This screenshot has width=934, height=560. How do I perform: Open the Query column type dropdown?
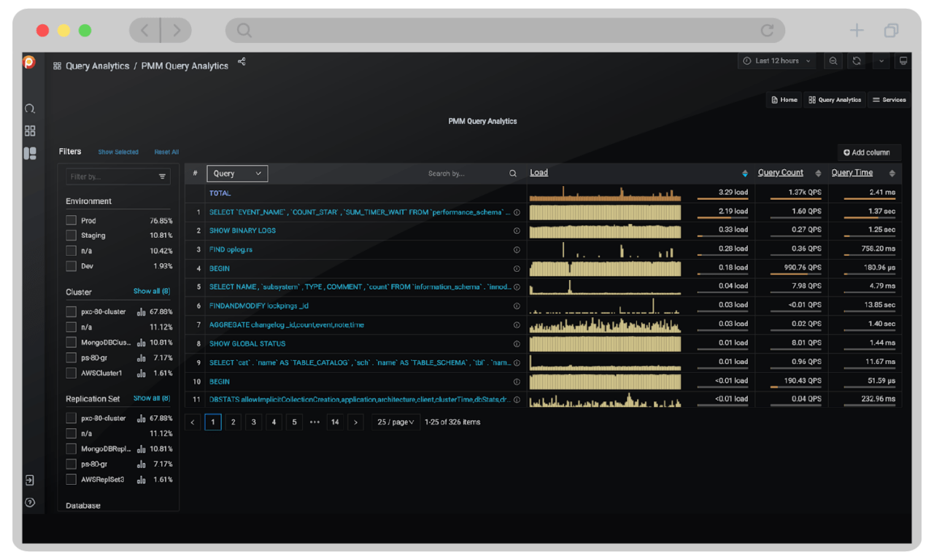pos(236,174)
